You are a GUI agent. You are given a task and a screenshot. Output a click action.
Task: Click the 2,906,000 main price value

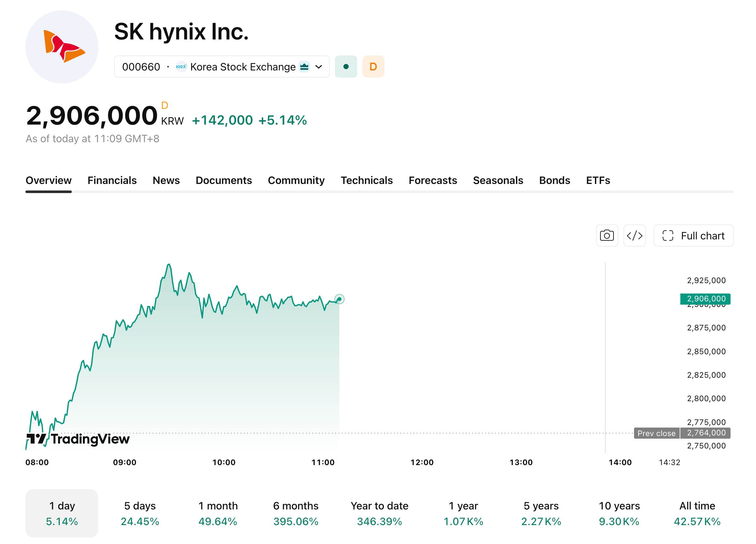point(92,116)
